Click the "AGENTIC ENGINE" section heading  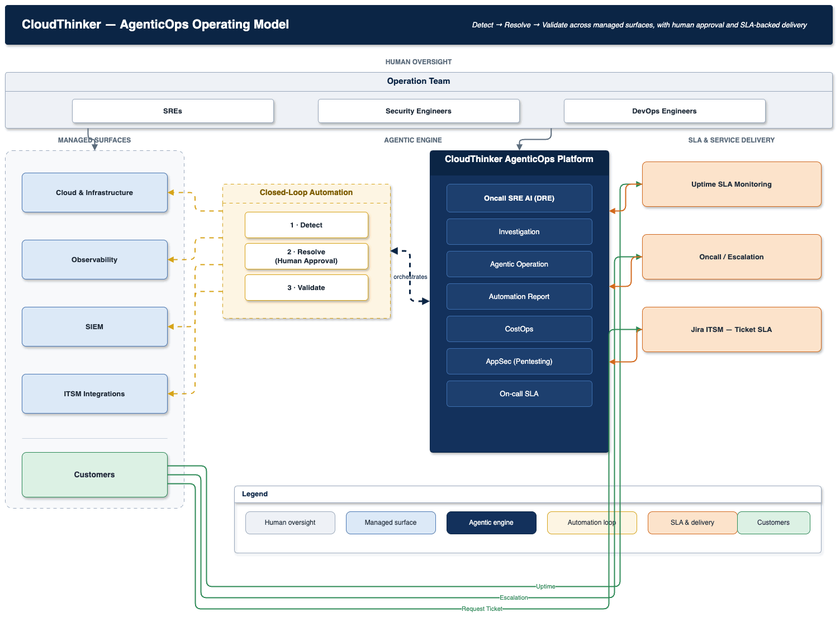click(413, 140)
